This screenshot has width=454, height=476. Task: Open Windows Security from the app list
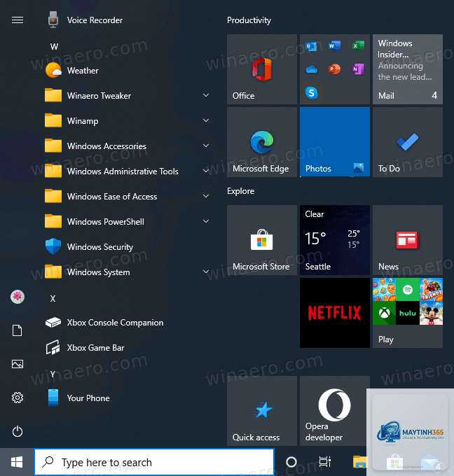pyautogui.click(x=126, y=247)
